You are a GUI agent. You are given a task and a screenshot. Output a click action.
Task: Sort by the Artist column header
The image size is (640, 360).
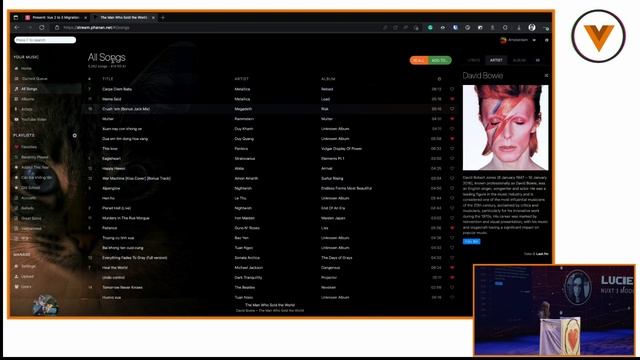pyautogui.click(x=241, y=79)
